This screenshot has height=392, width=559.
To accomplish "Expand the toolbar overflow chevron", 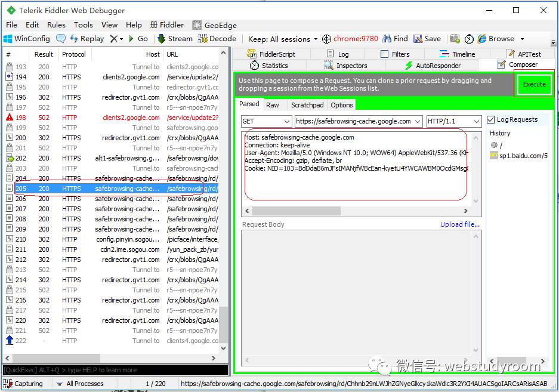I will [x=553, y=43].
